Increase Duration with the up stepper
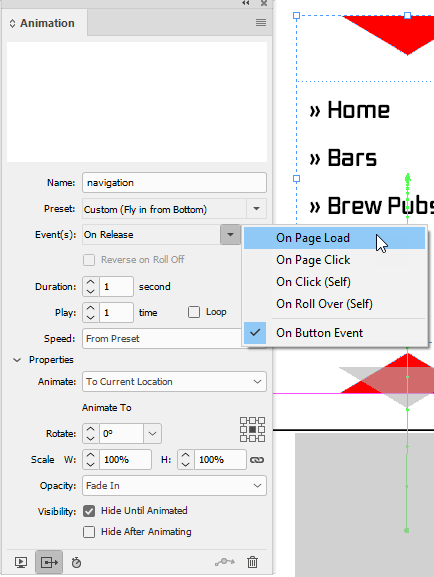 pos(91,282)
